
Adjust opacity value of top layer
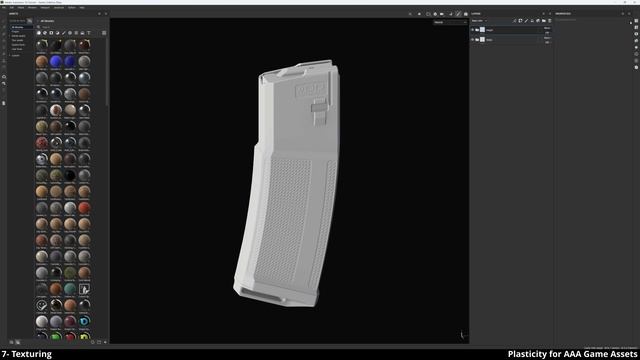click(x=547, y=32)
